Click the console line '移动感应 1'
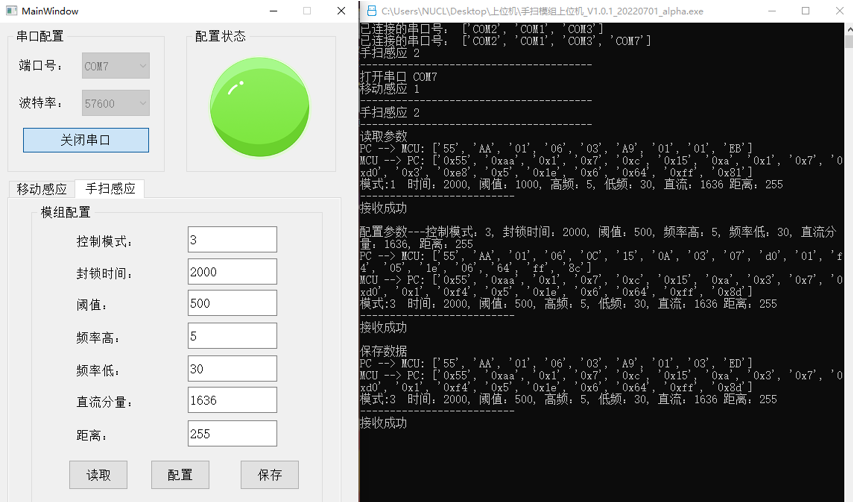Screen dimensions: 853x502 (390, 89)
